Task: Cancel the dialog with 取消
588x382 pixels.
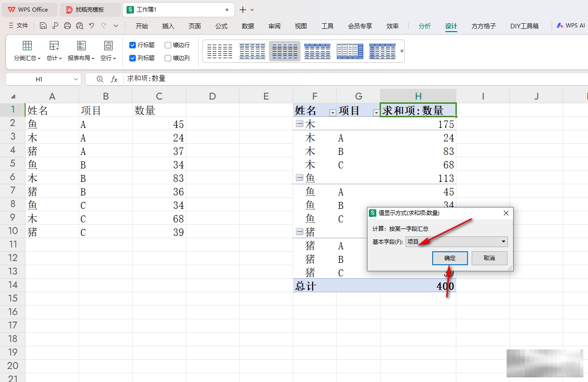Action: click(489, 258)
